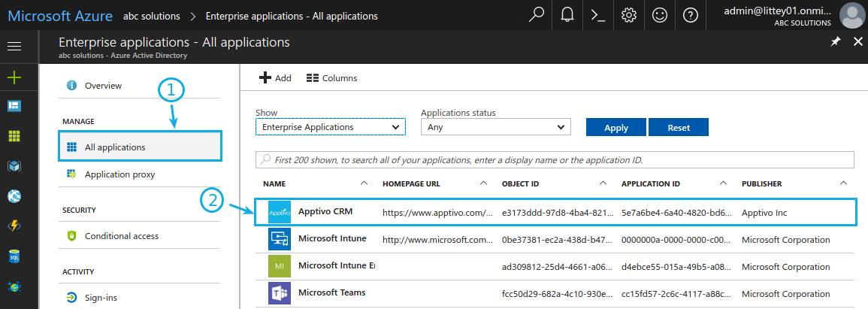Open Conditional access menu item
This screenshot has height=309, width=868.
click(121, 236)
